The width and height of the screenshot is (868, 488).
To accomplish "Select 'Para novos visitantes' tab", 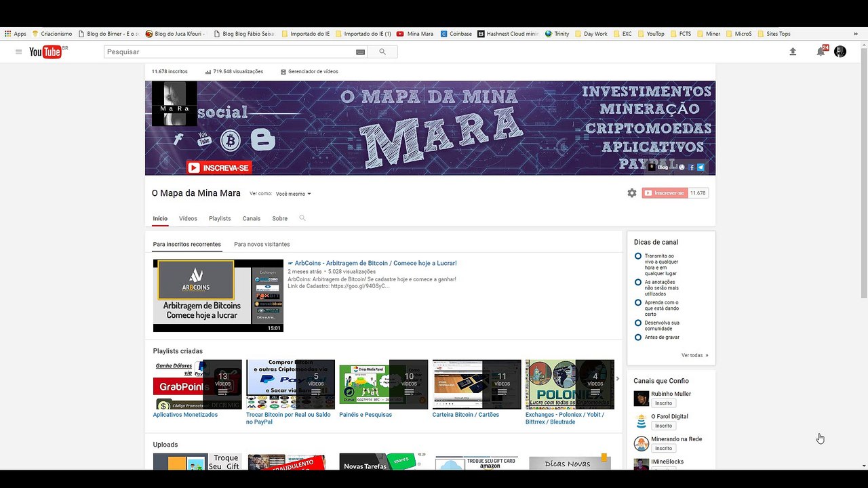I will (x=262, y=244).
